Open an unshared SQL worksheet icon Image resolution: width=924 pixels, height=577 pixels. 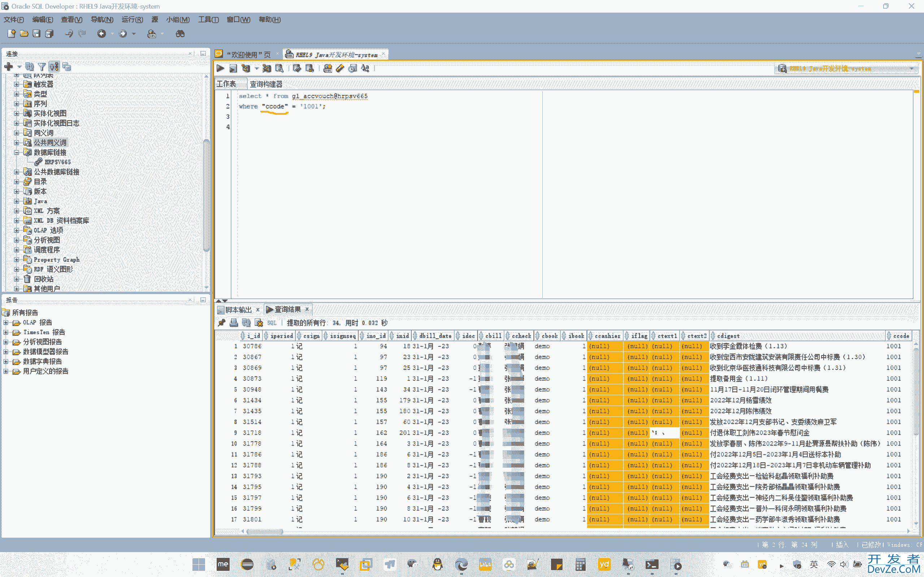327,68
